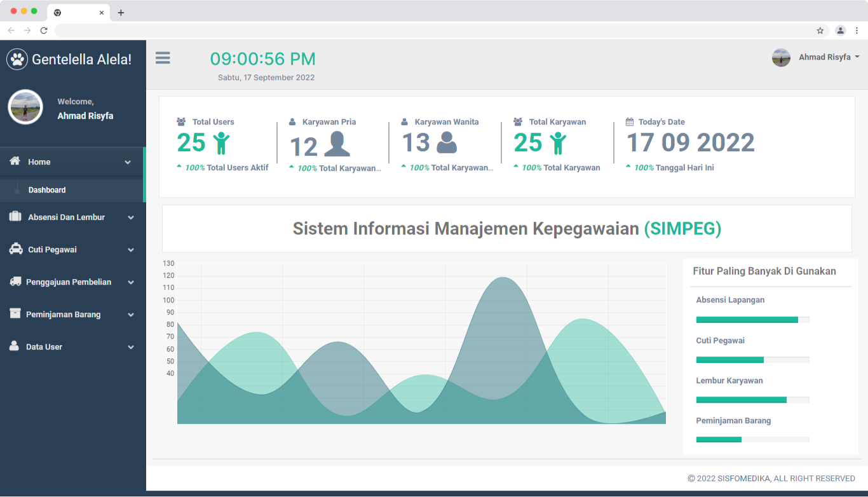868x497 pixels.
Task: Click the Gentelella Alela paw logo
Action: (x=17, y=60)
